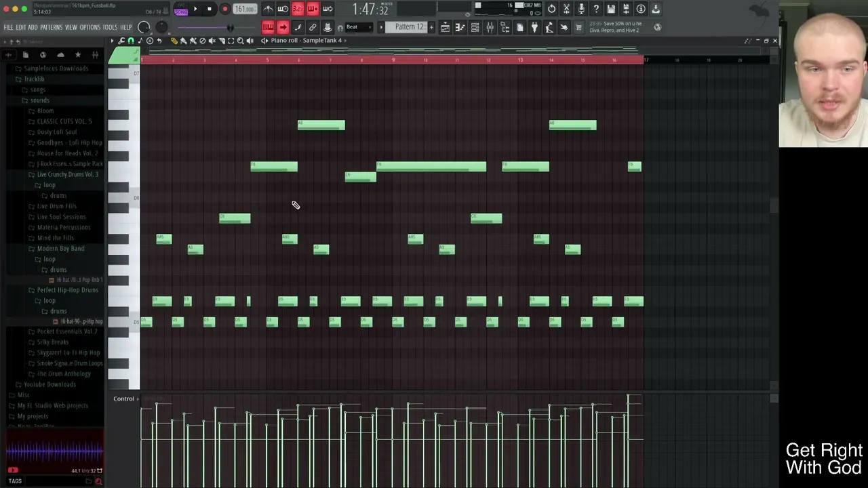Toggle the recording countdown
868x488 pixels.
[x=298, y=9]
